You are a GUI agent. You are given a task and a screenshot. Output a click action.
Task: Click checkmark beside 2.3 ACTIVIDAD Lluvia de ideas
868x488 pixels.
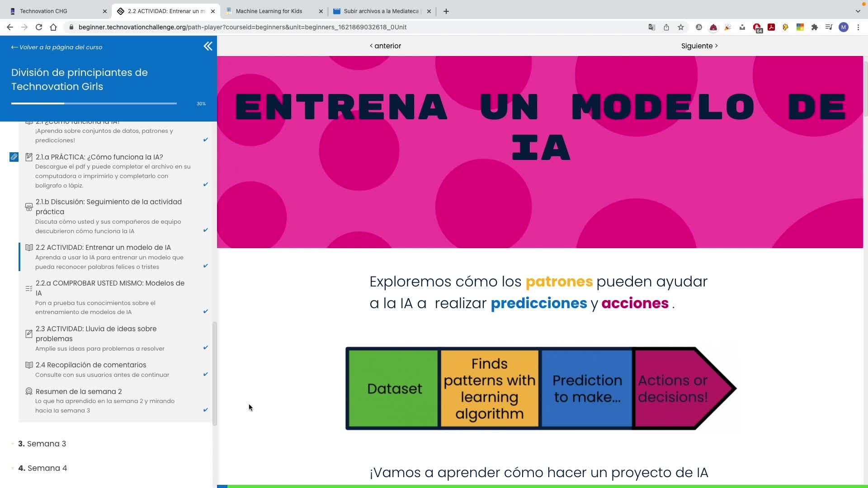point(205,347)
